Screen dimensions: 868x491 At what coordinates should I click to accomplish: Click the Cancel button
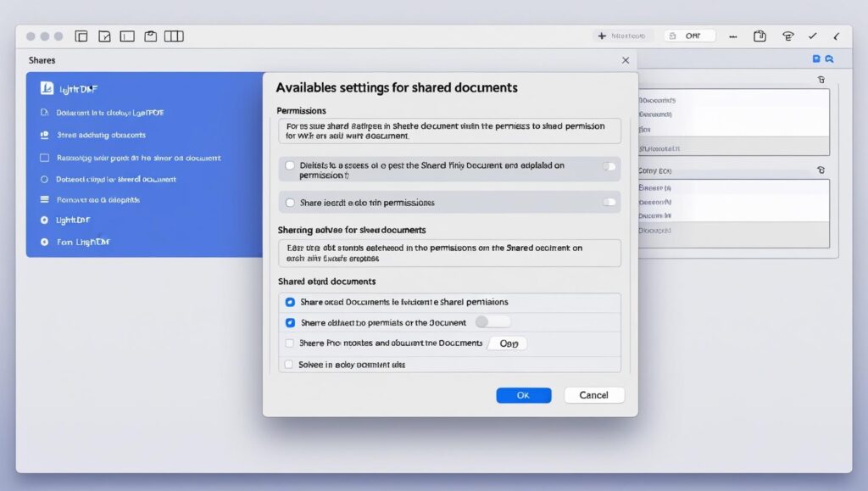[x=593, y=395]
